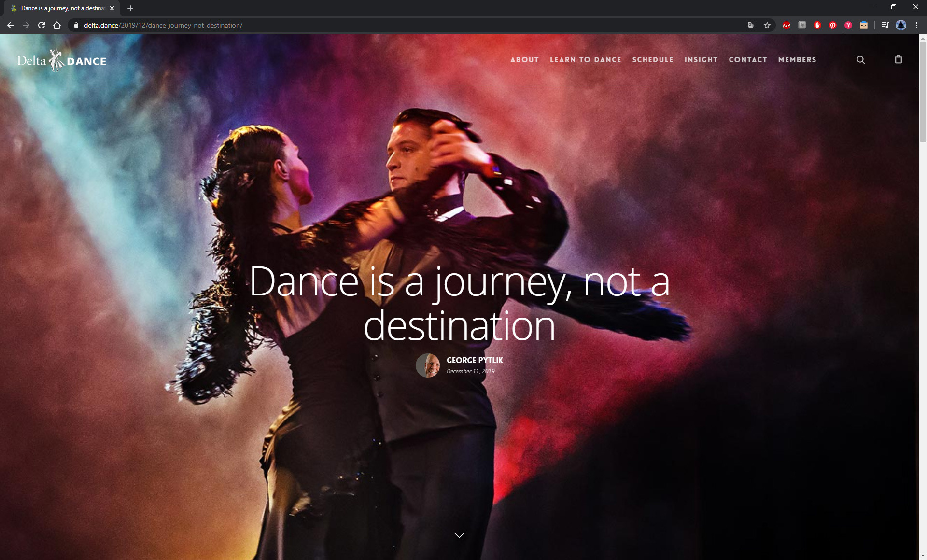Open the site search magnifier
Viewport: 927px width, 560px height.
coord(860,60)
